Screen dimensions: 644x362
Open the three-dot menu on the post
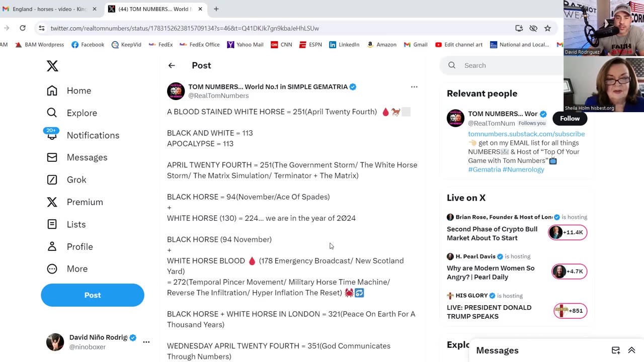coord(414,87)
